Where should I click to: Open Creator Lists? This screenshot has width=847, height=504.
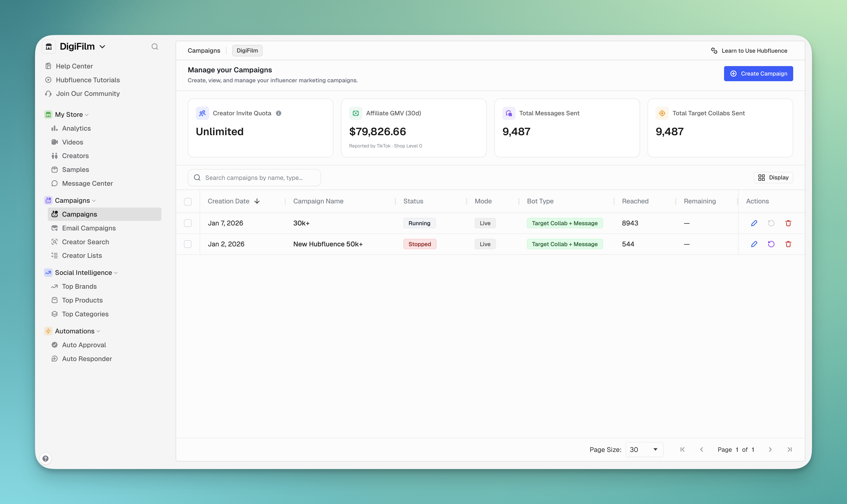tap(82, 255)
